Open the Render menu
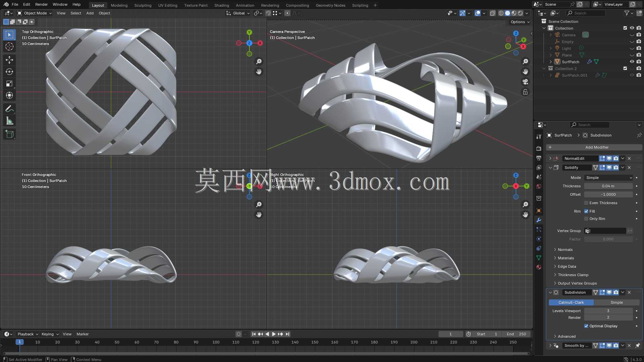 (41, 4)
